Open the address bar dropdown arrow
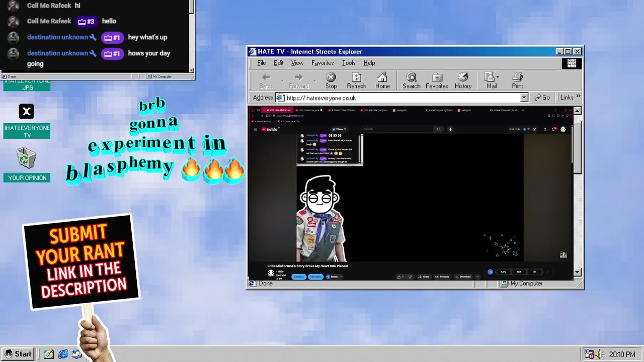Image resolution: width=644 pixels, height=362 pixels. pos(524,98)
